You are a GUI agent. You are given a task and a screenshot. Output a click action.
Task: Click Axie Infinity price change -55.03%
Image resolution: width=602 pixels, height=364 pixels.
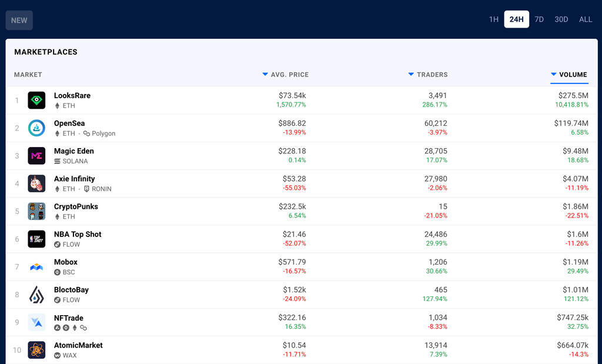coord(295,188)
